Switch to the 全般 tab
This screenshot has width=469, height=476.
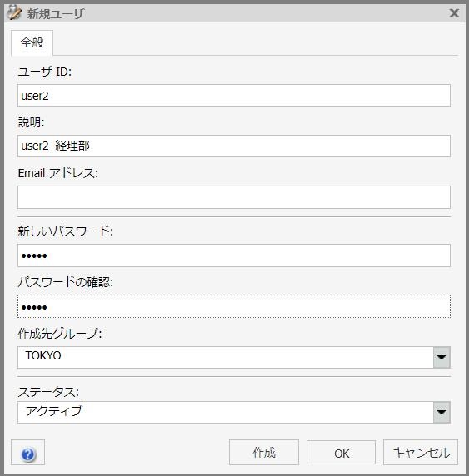(x=32, y=42)
